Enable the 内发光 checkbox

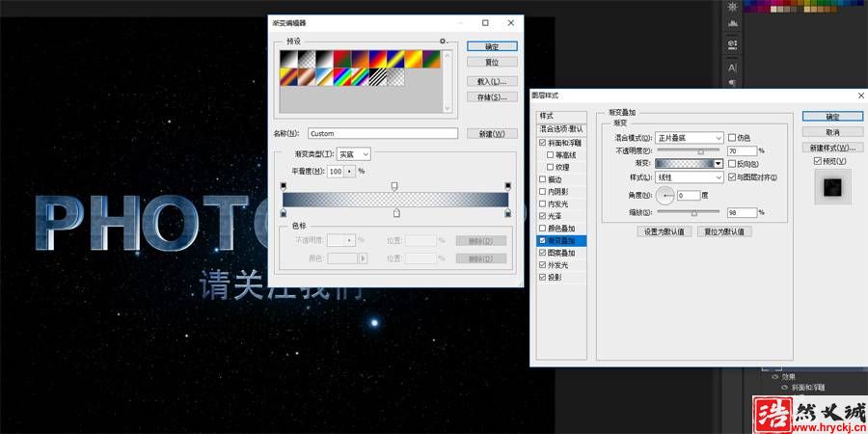pos(541,203)
